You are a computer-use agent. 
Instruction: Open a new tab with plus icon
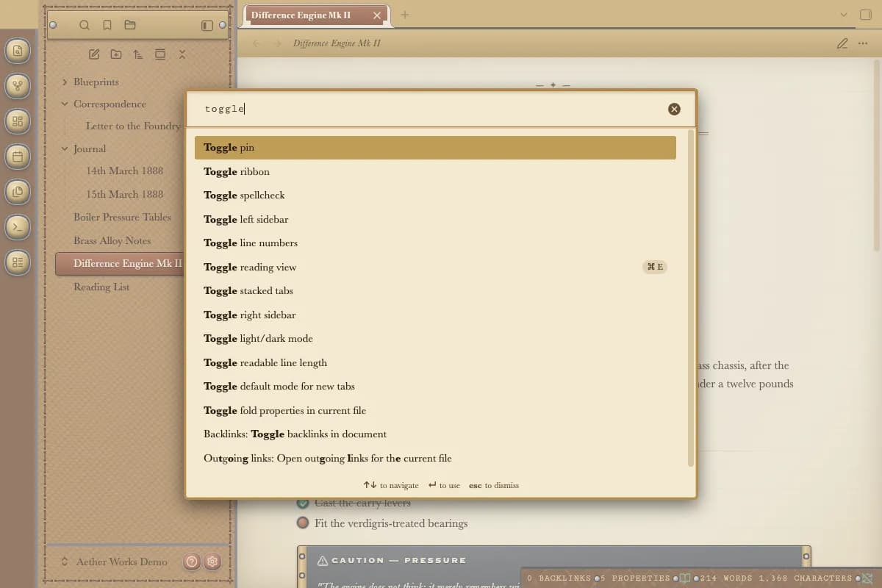click(405, 15)
